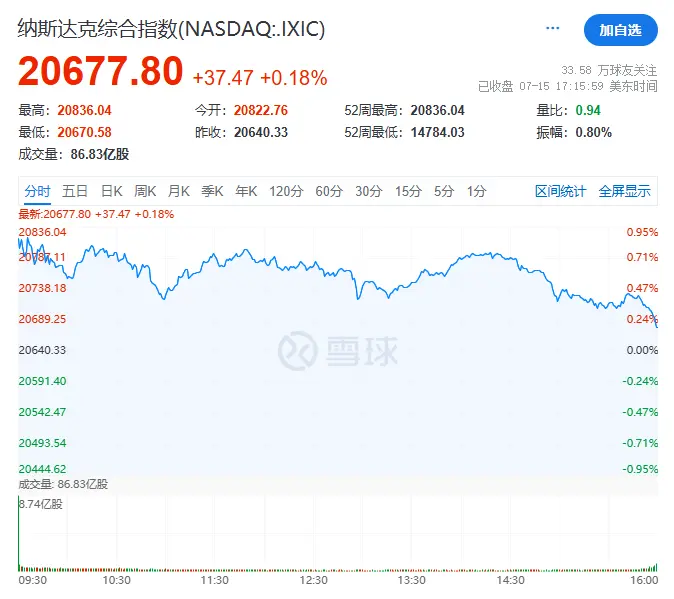Click the index title 纳斯达克综合指数(NASDAQ:.IXIC)
Image resolution: width=674 pixels, height=599 pixels.
click(x=171, y=29)
